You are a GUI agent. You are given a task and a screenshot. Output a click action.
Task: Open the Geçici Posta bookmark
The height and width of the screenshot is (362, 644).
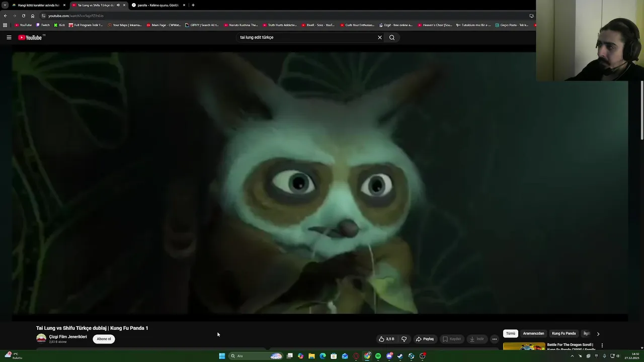512,25
